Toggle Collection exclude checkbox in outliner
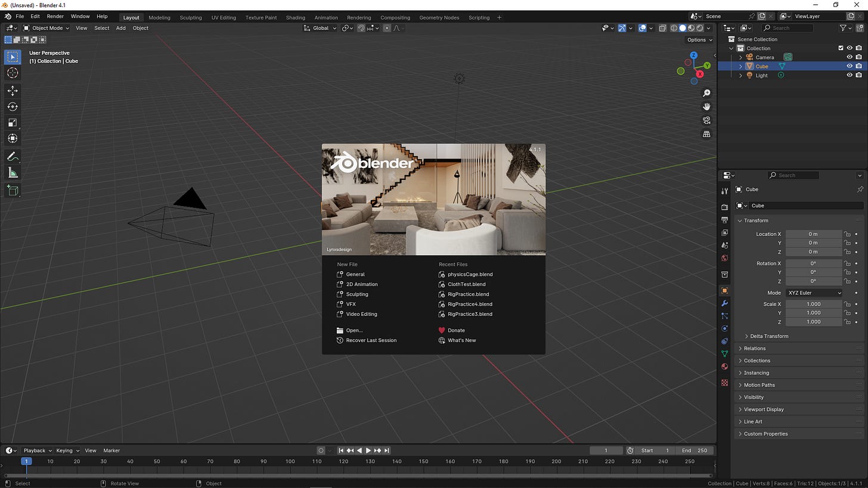The height and width of the screenshot is (488, 868). 841,48
